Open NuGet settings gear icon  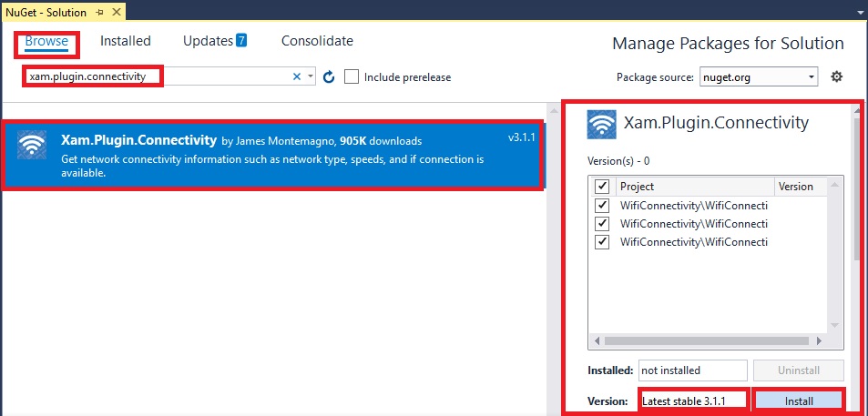click(x=836, y=76)
